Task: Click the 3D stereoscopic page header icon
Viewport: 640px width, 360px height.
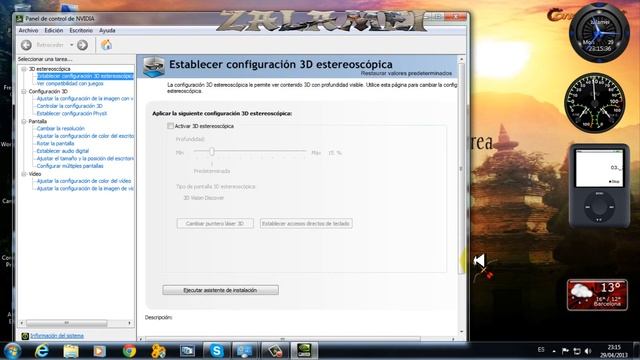Action: click(154, 67)
